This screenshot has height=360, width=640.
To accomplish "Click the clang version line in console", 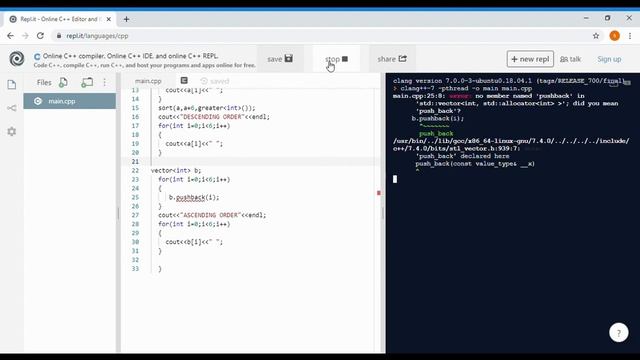I will point(509,81).
